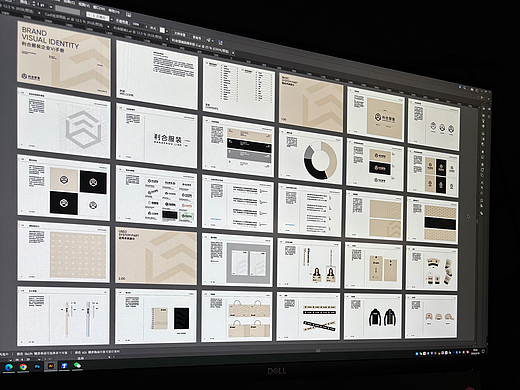Screen dimensions: 520x390
Task: Select the 利合服装 wordmark artboard
Action: (x=157, y=136)
